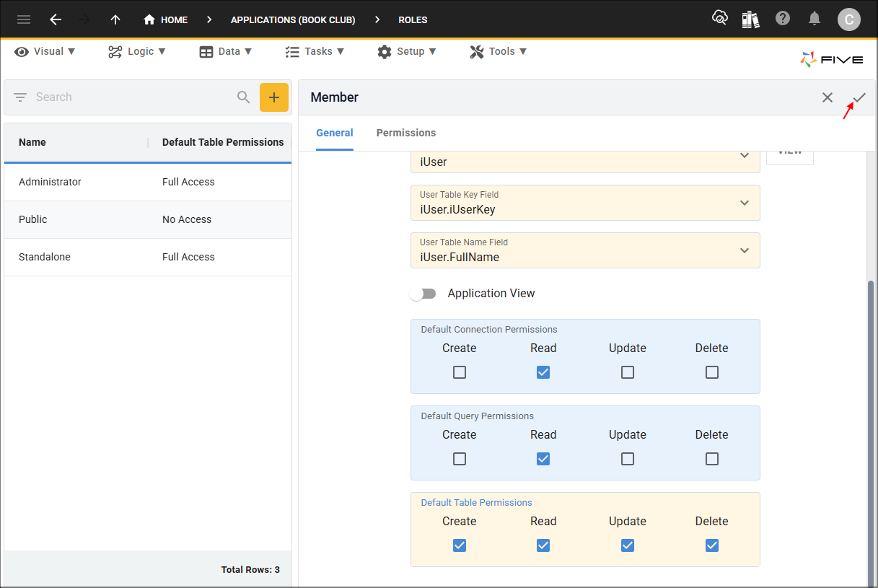Open the Visual menu
Image resolution: width=878 pixels, height=588 pixels.
point(44,51)
